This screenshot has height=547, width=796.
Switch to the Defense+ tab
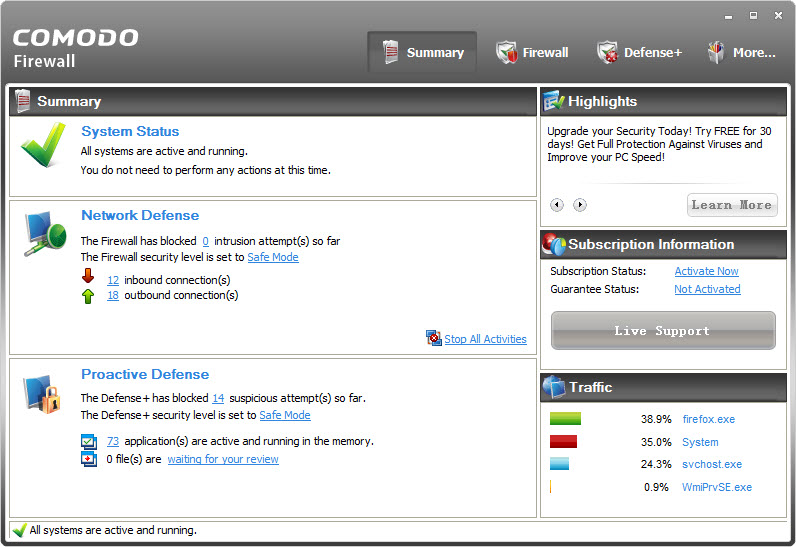[639, 52]
